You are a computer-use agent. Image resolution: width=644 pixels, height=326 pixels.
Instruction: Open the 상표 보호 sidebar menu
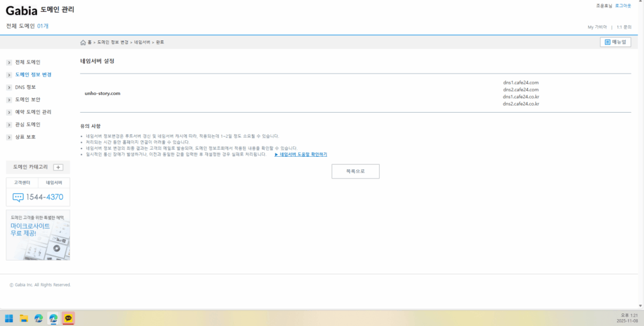point(25,137)
